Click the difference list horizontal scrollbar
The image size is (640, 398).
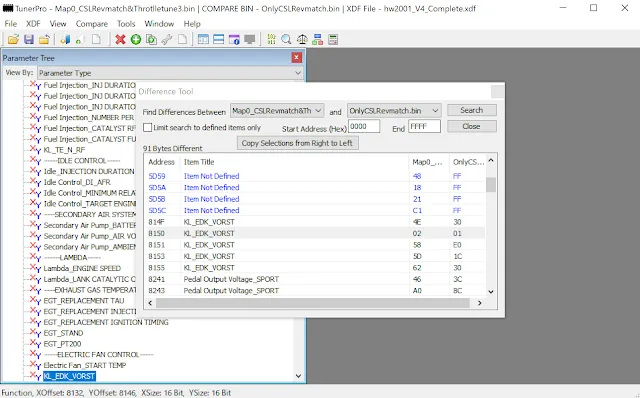click(313, 303)
